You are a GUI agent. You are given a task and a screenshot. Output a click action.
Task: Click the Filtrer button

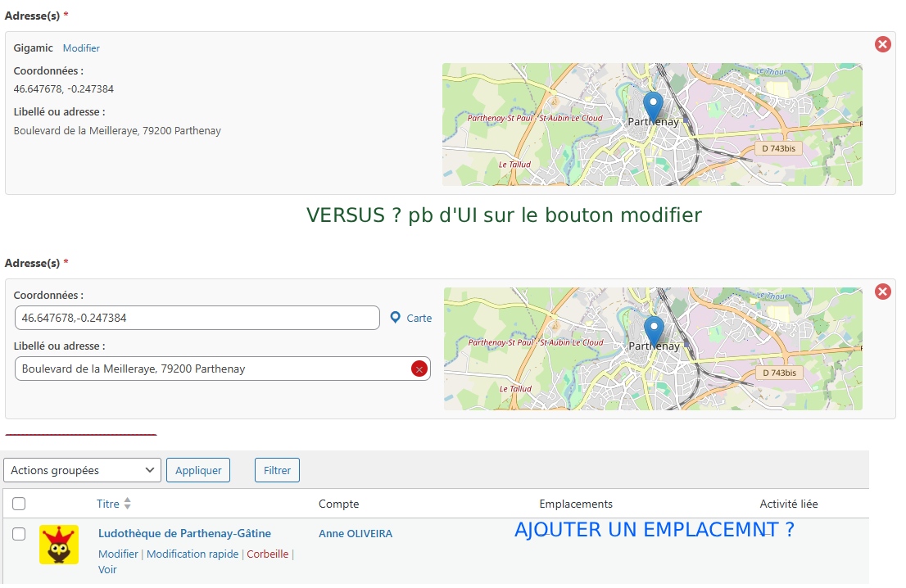tap(277, 470)
